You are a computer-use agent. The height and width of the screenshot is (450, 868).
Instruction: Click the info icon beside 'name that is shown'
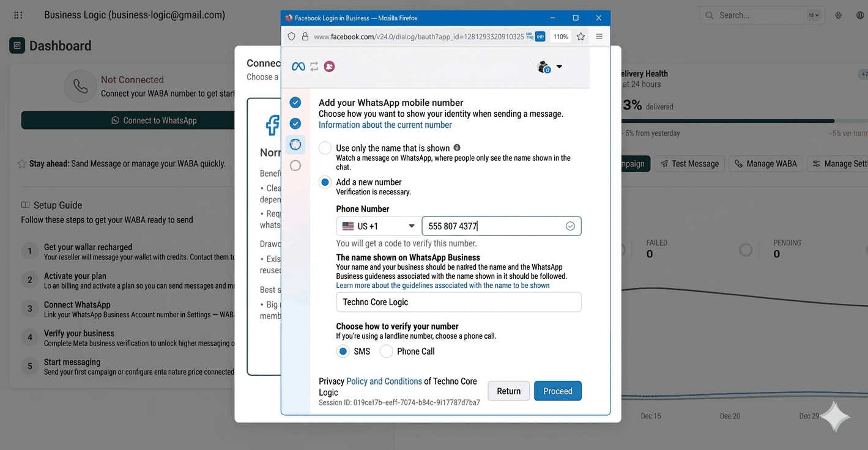coord(457,148)
